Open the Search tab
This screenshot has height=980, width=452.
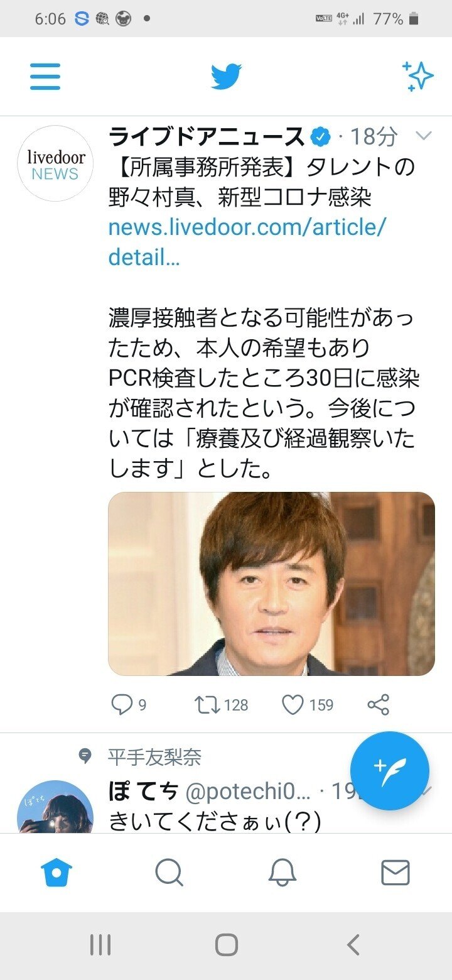click(169, 873)
